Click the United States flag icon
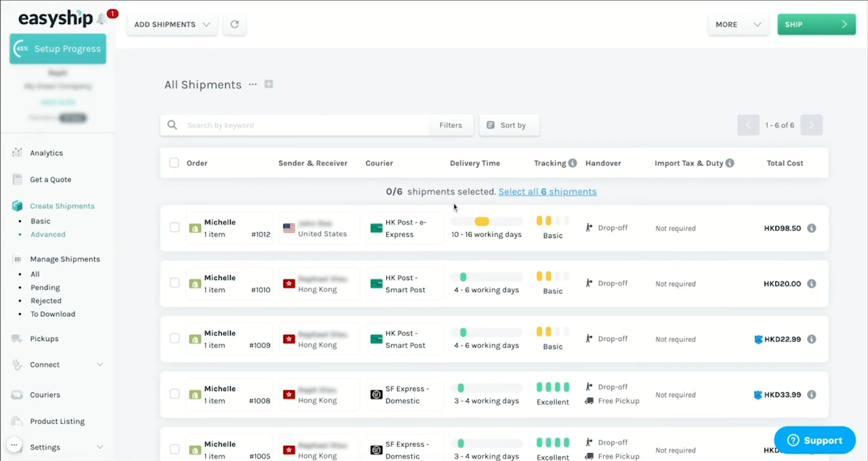This screenshot has width=868, height=461. 289,228
